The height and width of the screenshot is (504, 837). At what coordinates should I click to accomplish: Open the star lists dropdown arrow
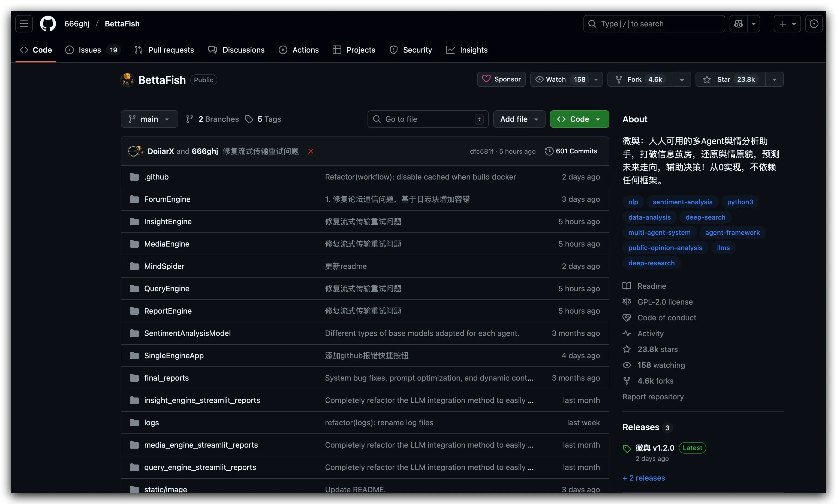click(x=775, y=80)
